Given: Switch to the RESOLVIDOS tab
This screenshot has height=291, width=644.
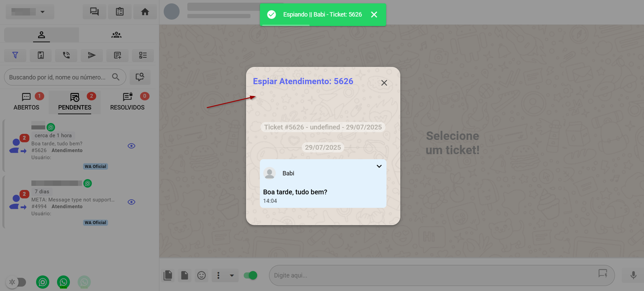Looking at the screenshot, I should pos(127,102).
